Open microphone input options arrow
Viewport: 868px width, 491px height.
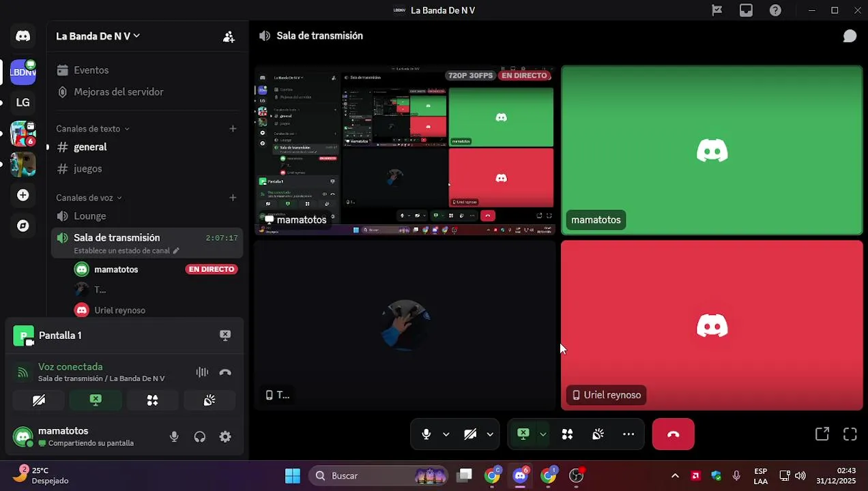point(446,434)
